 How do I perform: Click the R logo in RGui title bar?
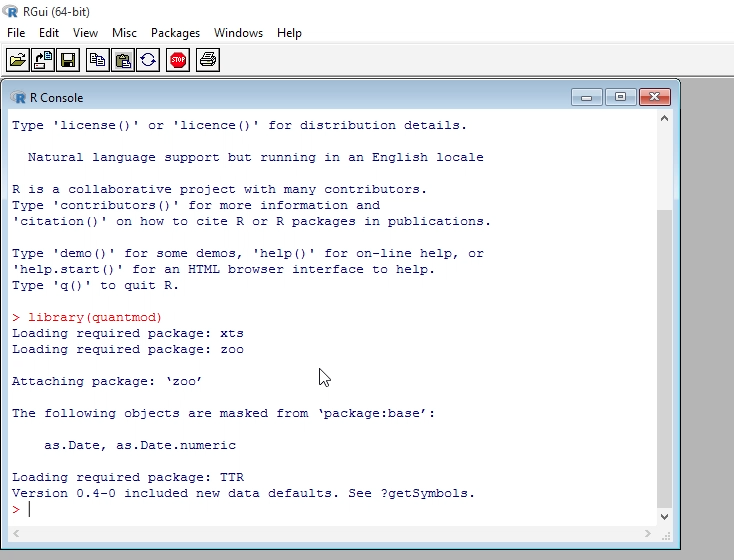tap(10, 11)
